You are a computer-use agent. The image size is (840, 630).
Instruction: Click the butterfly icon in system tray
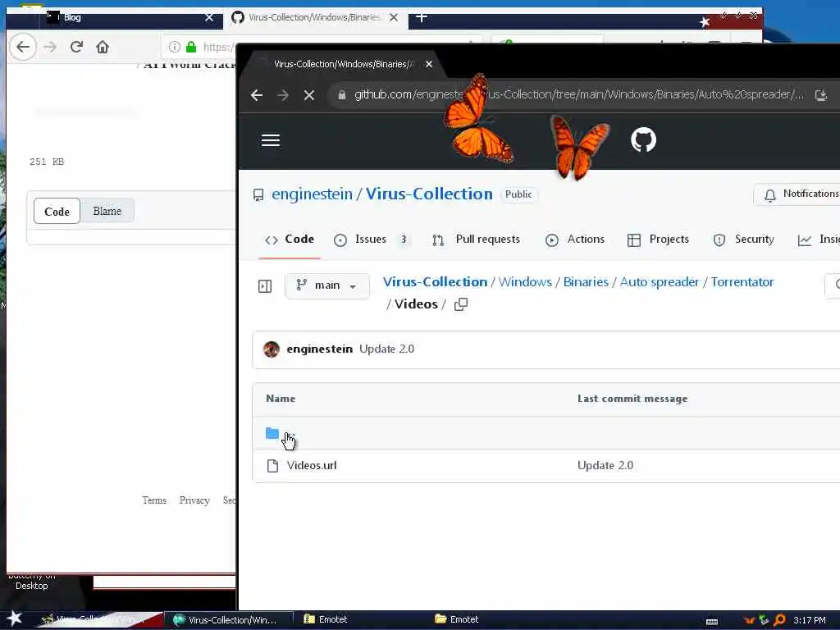click(749, 620)
